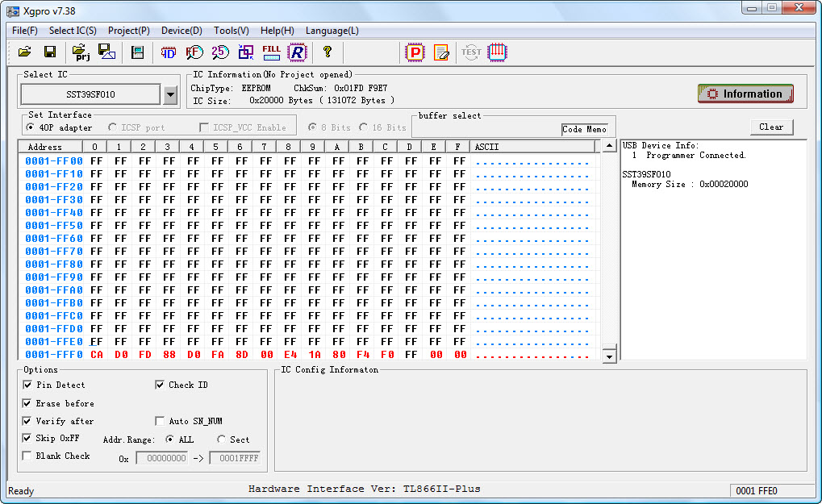Image resolution: width=822 pixels, height=504 pixels.
Task: Click the Open file folder icon
Action: (x=25, y=52)
